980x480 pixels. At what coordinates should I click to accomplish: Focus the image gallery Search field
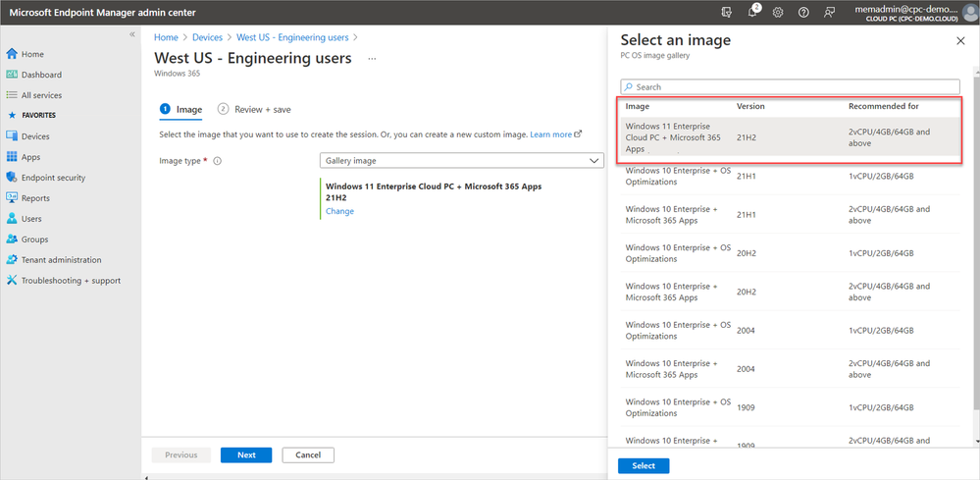pos(790,87)
